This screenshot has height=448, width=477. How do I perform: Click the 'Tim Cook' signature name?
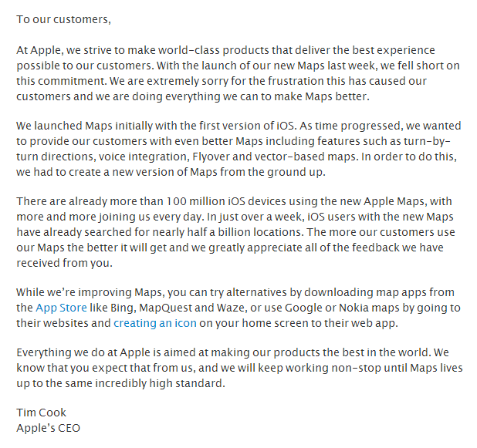42,413
